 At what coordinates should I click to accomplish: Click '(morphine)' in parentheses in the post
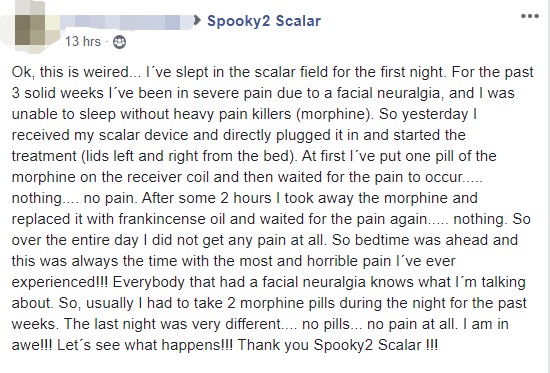[x=335, y=114]
